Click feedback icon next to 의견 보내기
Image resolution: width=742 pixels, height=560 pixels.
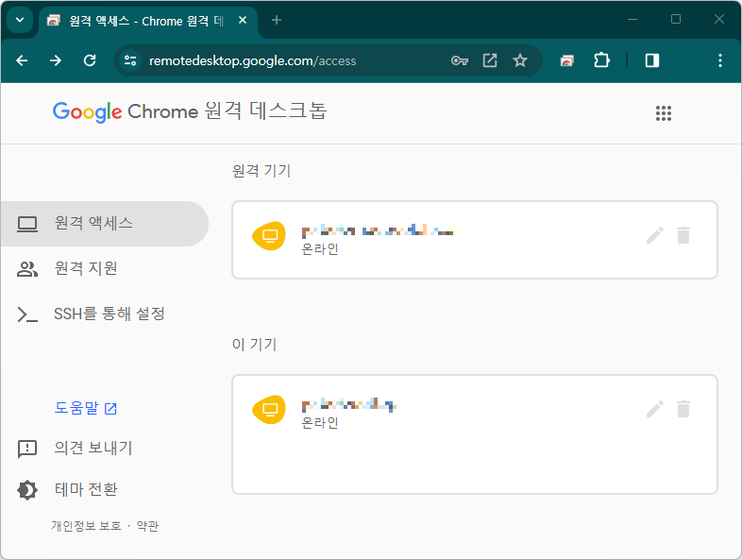[x=27, y=449]
